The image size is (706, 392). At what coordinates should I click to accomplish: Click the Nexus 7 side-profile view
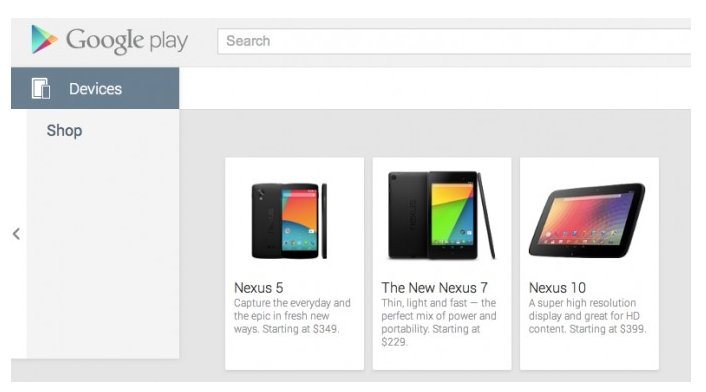click(x=487, y=215)
